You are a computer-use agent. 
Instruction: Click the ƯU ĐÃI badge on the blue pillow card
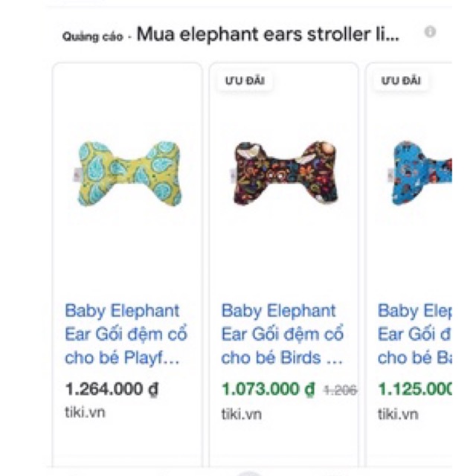[400, 81]
